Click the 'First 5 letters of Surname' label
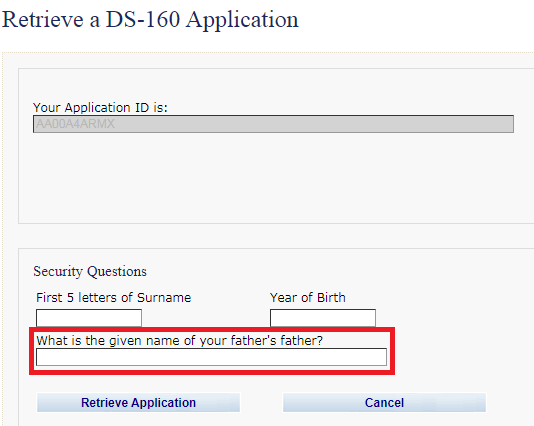The image size is (534, 426). point(113,298)
